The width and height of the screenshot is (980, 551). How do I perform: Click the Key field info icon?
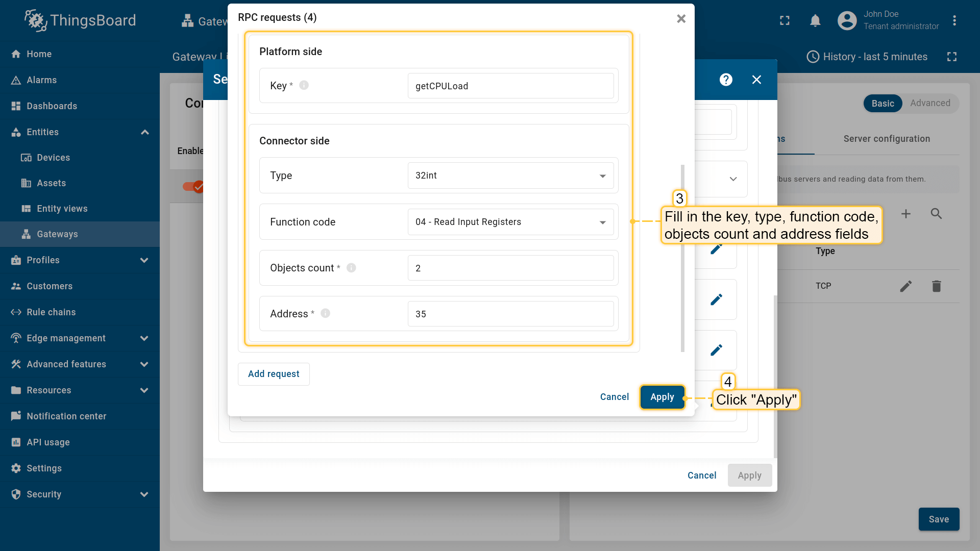pyautogui.click(x=304, y=85)
